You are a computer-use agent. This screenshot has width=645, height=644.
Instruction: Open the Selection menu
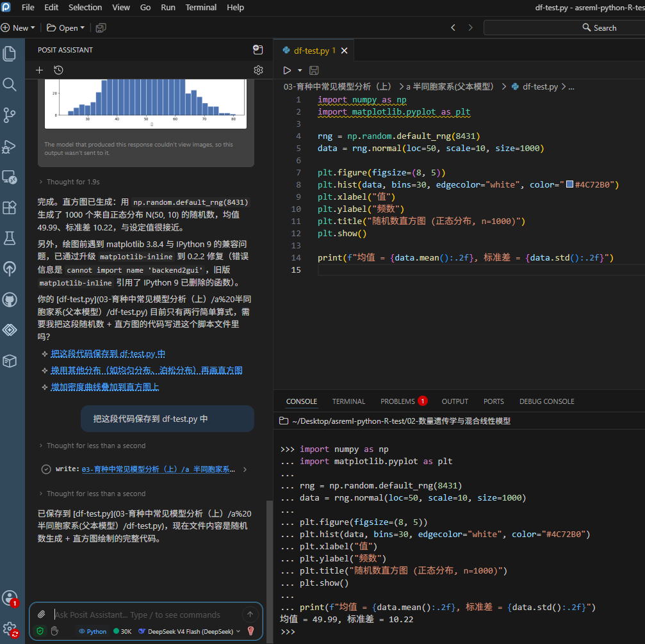coord(85,8)
